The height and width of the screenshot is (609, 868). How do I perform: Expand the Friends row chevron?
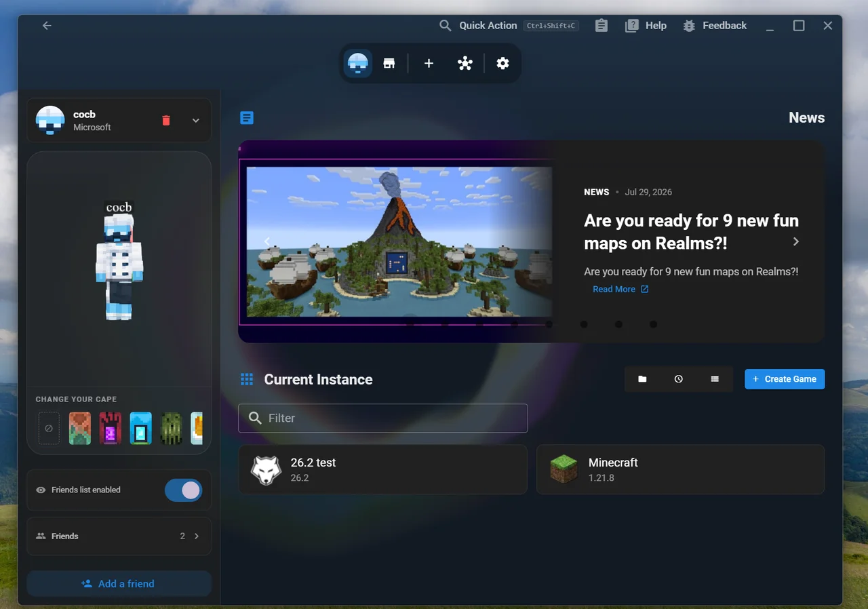pyautogui.click(x=197, y=536)
